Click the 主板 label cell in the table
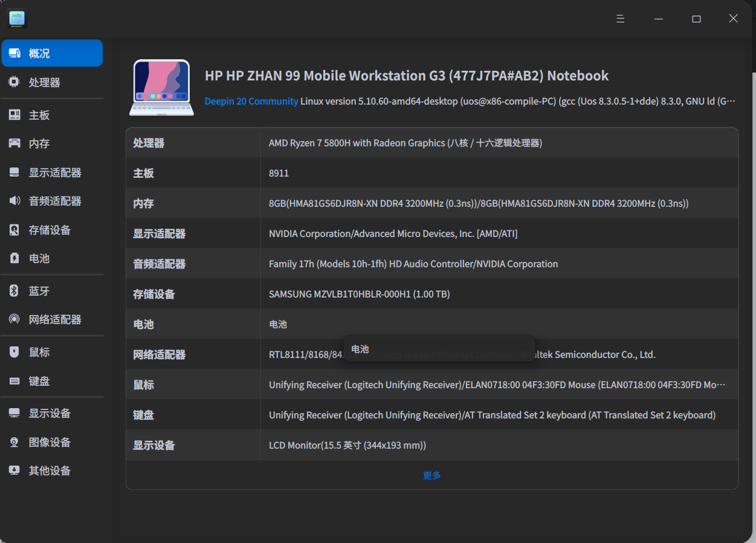The height and width of the screenshot is (543, 756). [193, 173]
